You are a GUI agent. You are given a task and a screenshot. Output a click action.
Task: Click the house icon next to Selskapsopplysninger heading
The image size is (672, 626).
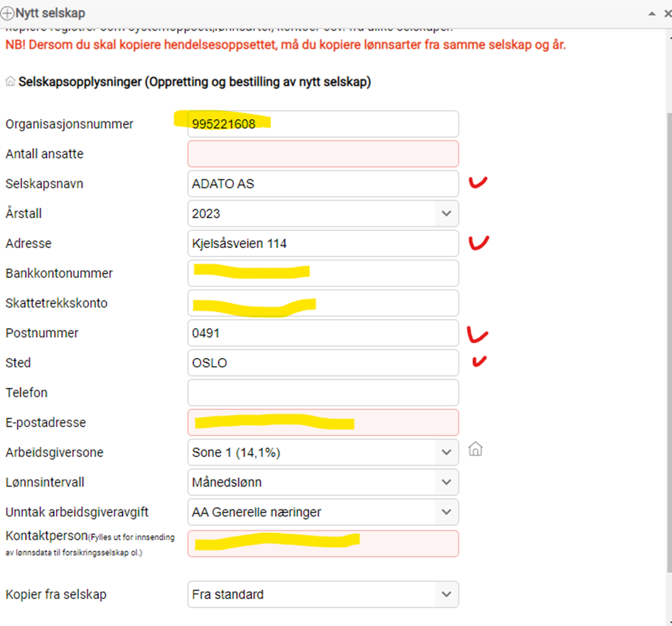10,81
